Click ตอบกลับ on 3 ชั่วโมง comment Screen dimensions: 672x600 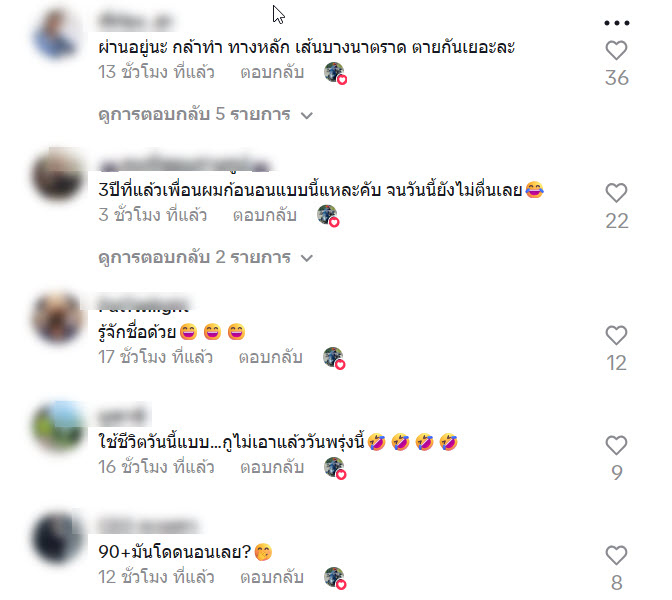click(x=265, y=215)
